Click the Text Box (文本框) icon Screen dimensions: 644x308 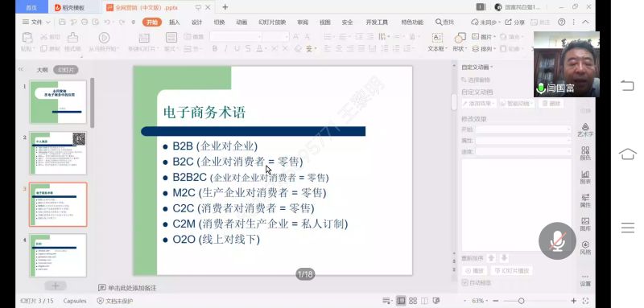(x=437, y=38)
